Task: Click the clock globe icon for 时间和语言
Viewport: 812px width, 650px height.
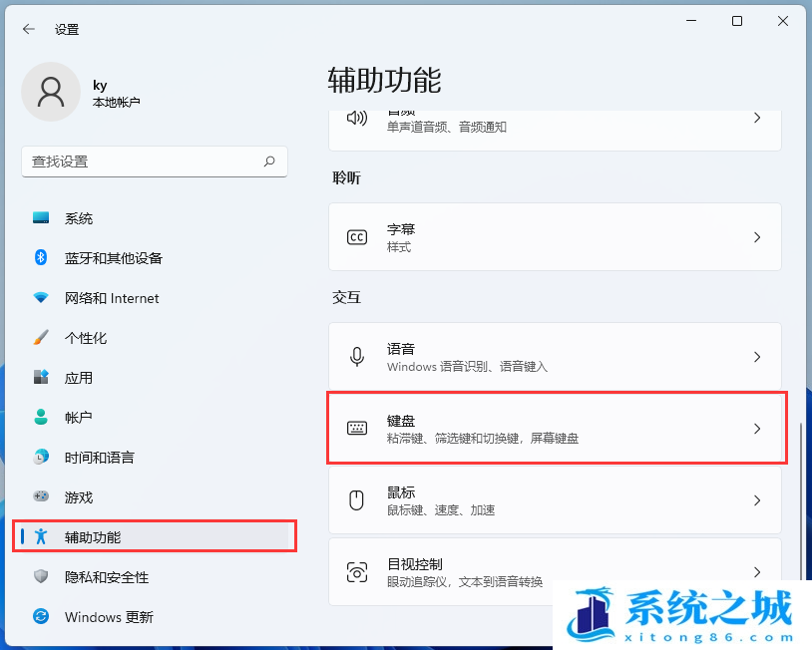Action: pos(41,457)
